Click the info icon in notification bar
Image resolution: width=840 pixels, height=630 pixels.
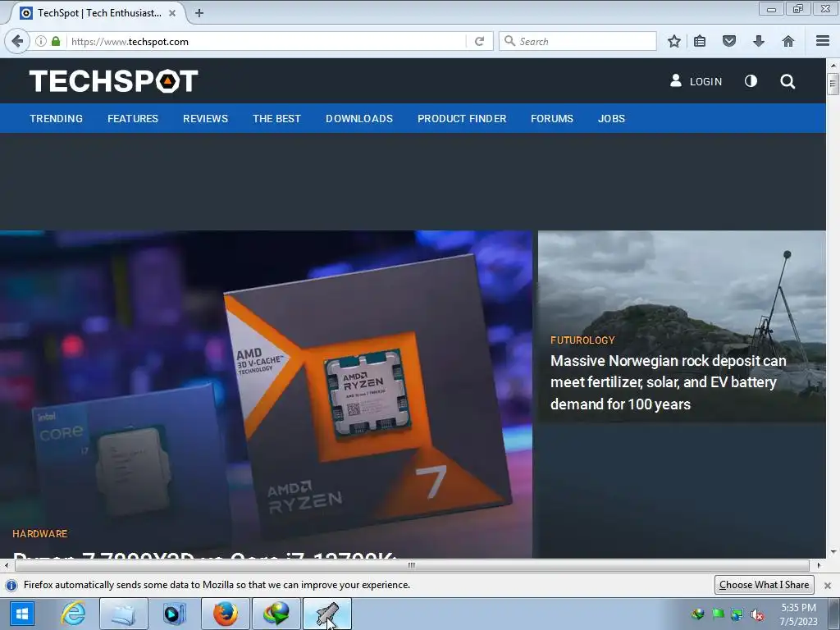[11, 585]
